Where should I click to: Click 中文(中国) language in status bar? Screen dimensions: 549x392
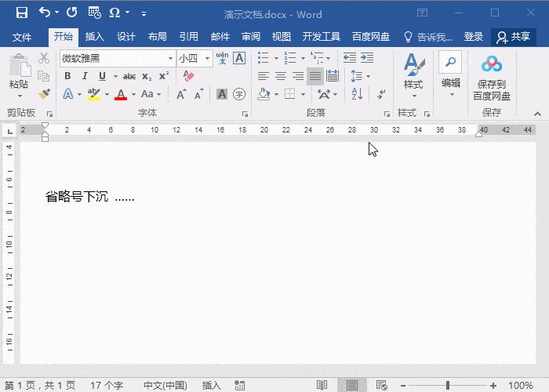click(165, 386)
